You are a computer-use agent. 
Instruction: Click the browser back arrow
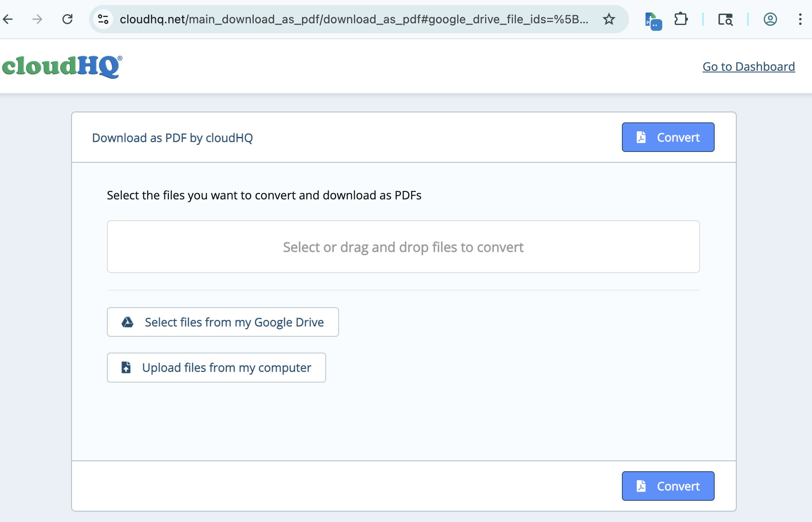coord(8,19)
